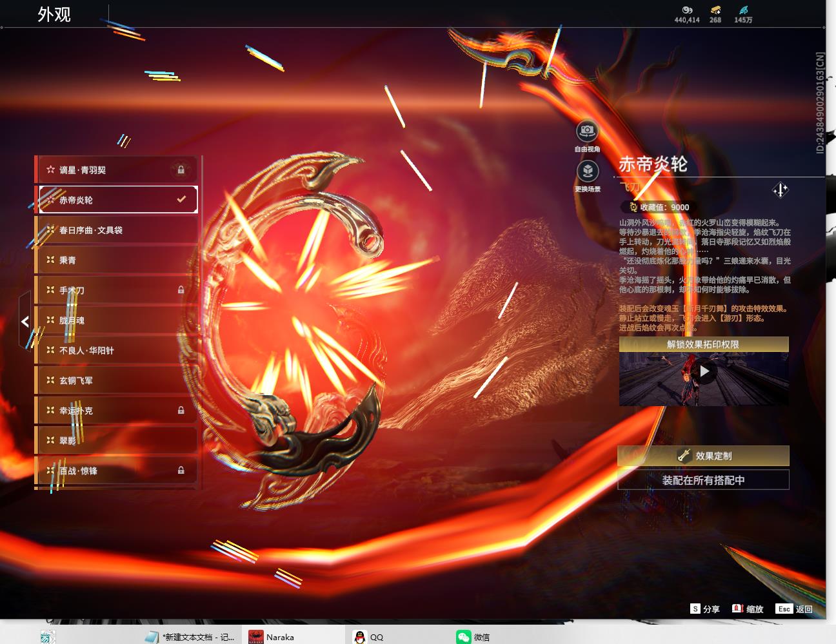836x644 pixels.
Task: Click the 自由视角 free camera icon
Action: pos(587,132)
